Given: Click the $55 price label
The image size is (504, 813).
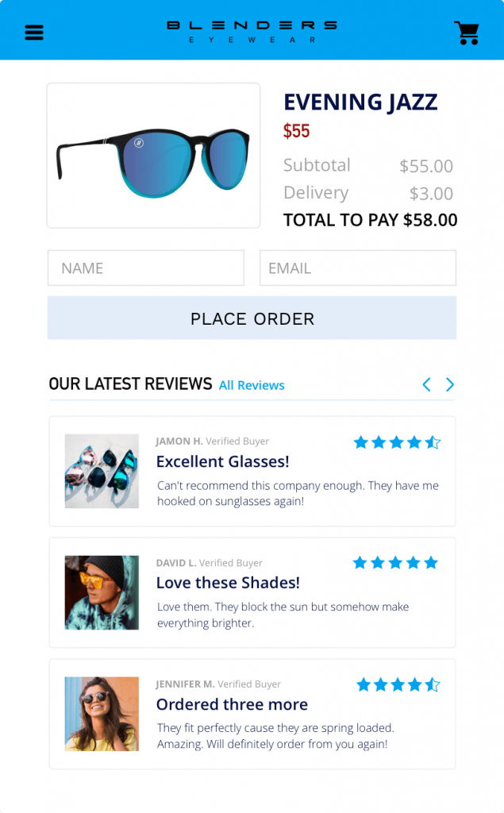Looking at the screenshot, I should click(298, 130).
